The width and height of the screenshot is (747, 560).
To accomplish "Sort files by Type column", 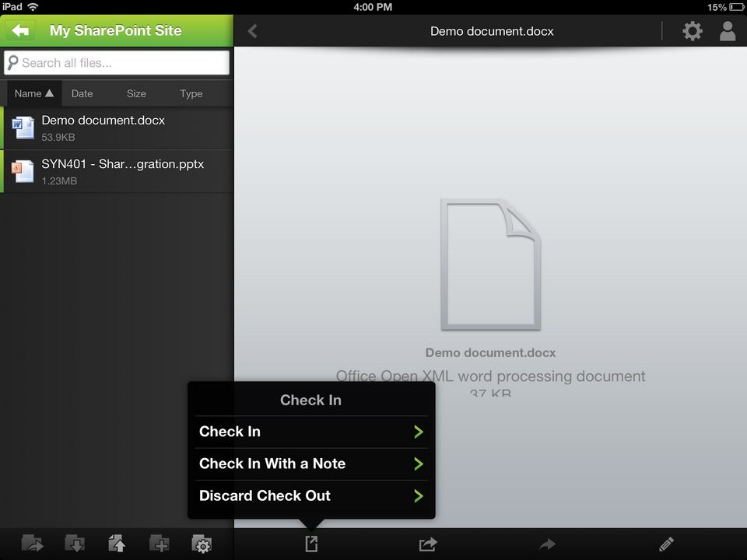I will (191, 93).
